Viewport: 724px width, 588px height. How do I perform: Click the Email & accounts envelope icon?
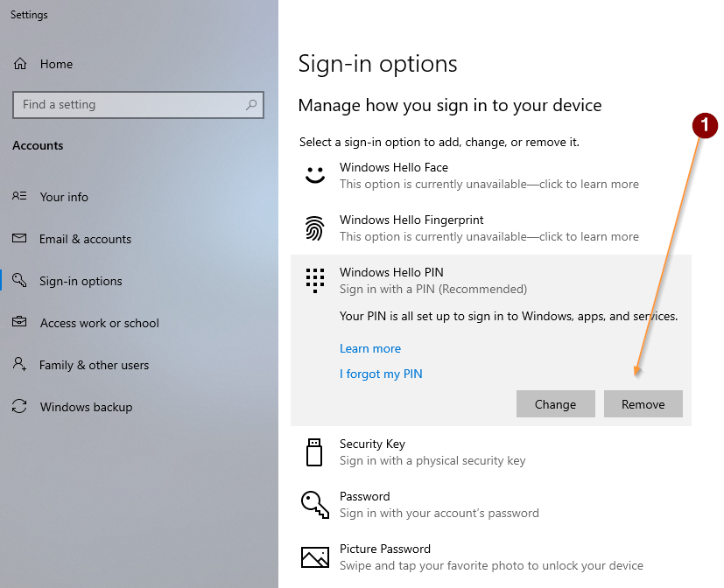click(19, 238)
